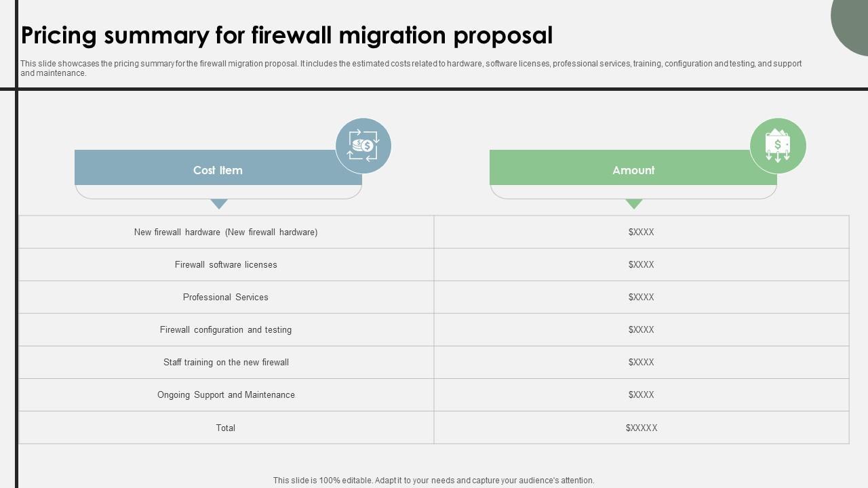868x488 pixels.
Task: Click the New firewall hardware row
Action: click(226, 232)
